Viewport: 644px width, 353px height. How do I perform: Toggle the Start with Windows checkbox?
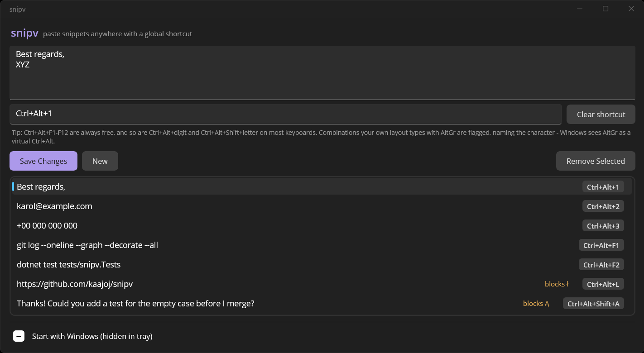click(x=19, y=336)
